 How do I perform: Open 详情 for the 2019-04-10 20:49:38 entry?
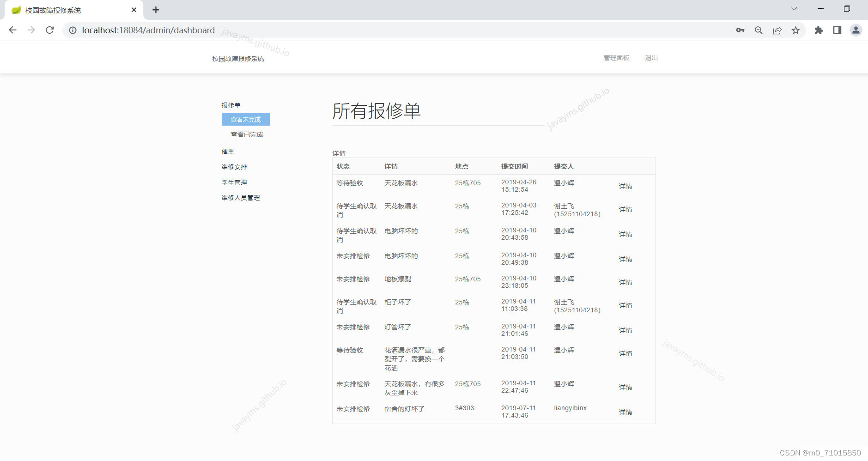625,259
